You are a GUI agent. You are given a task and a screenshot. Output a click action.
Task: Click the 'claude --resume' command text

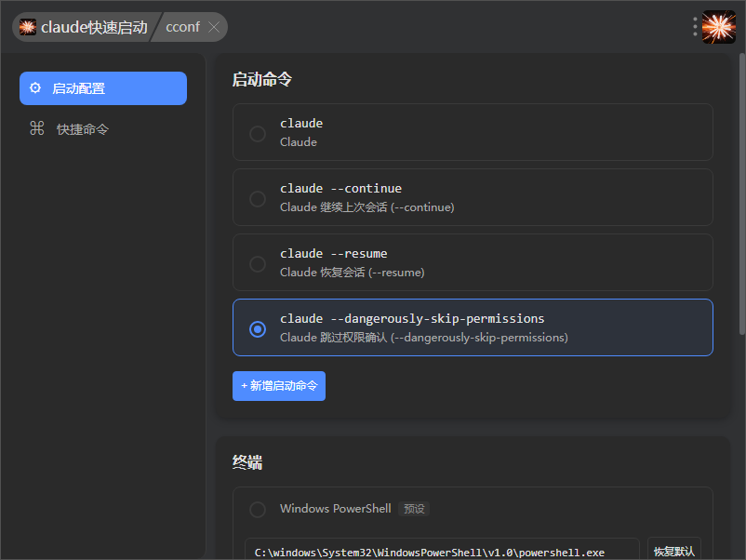[x=334, y=254]
